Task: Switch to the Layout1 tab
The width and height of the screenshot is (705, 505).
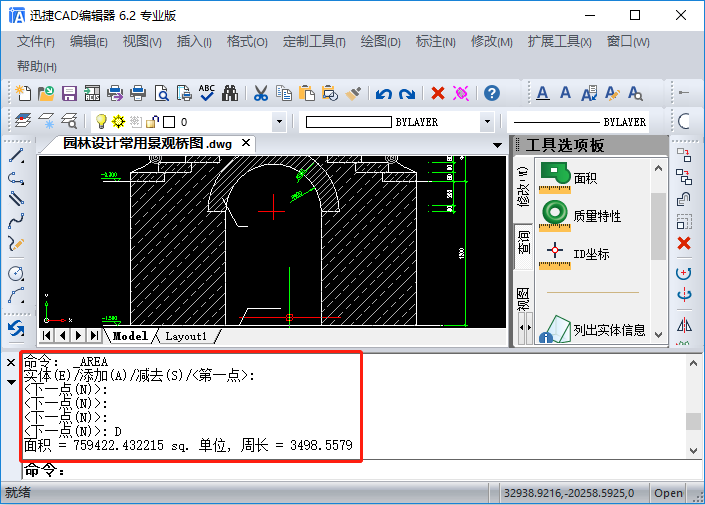Action: click(186, 336)
